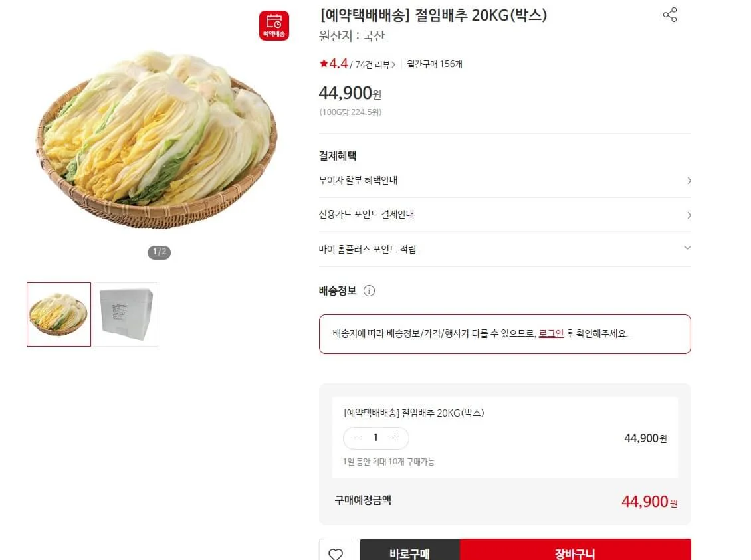Click the share icon next to product title
This screenshot has height=560, width=751.
coord(670,15)
